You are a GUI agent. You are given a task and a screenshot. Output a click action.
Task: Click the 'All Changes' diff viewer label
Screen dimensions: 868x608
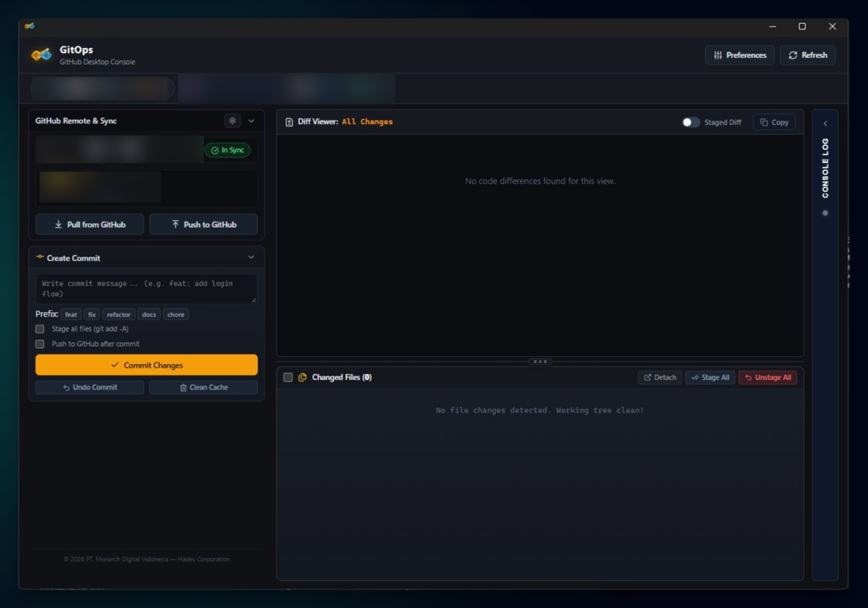pos(367,122)
